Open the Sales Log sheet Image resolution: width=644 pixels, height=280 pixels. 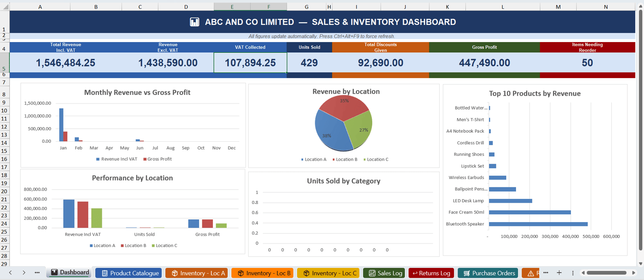pyautogui.click(x=384, y=273)
